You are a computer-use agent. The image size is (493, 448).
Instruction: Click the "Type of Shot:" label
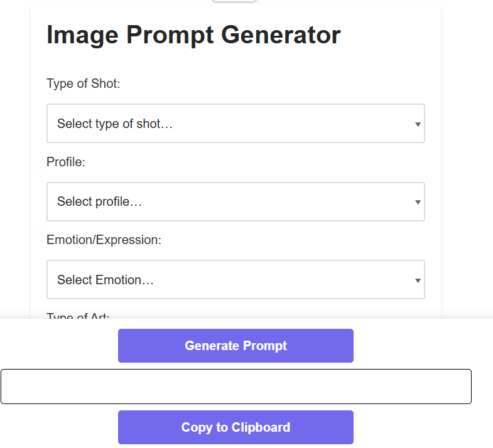pos(83,83)
